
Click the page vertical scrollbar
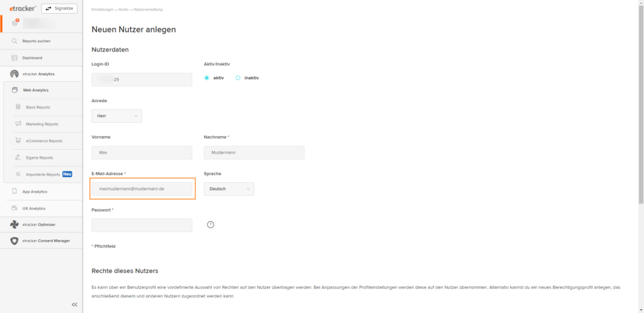[641, 103]
